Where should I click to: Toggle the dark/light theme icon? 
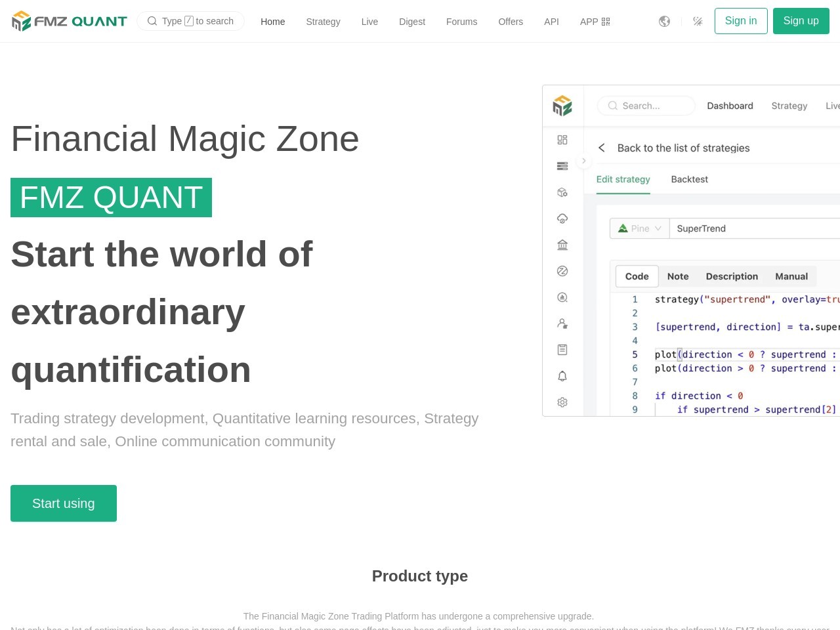coord(698,22)
